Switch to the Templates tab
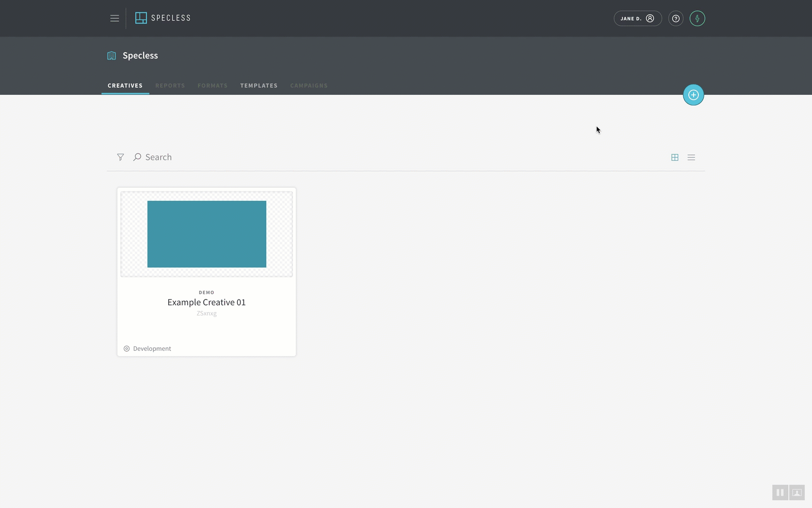 [259, 86]
